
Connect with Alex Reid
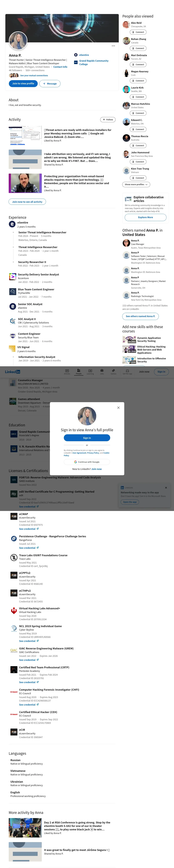point(138,32)
